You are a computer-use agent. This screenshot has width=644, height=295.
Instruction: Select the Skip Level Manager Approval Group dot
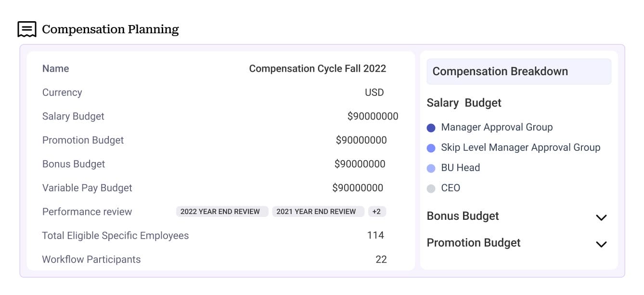pyautogui.click(x=432, y=147)
